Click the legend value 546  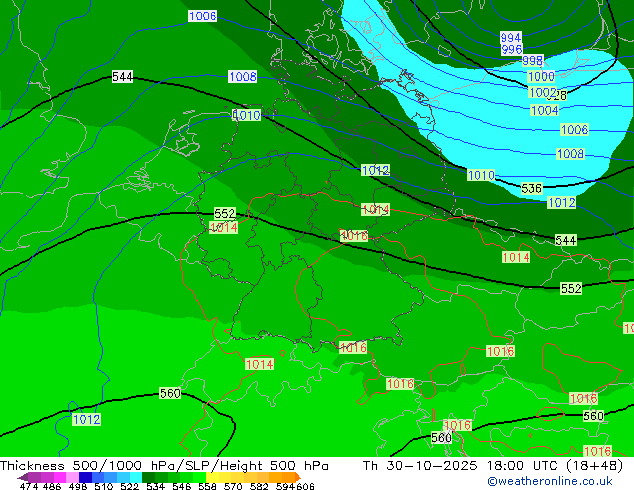[181, 486]
